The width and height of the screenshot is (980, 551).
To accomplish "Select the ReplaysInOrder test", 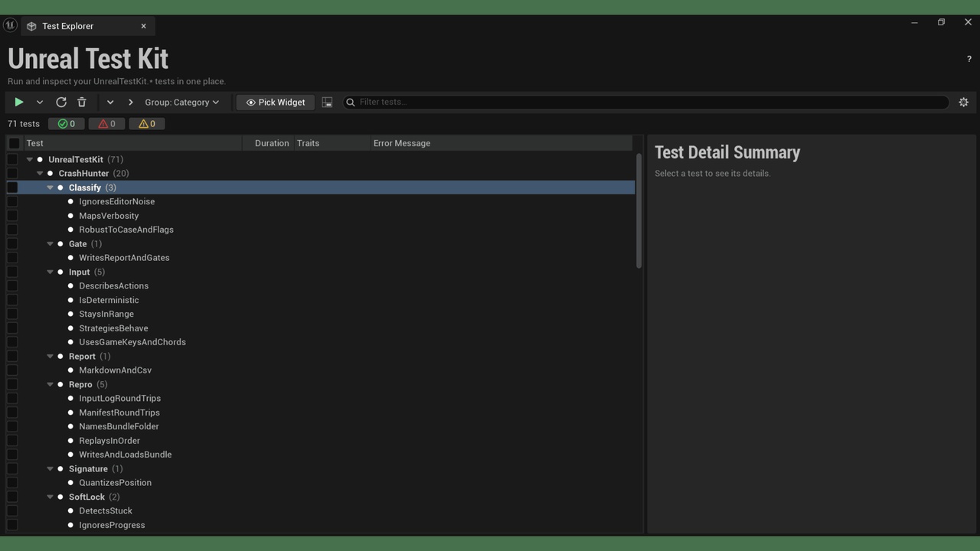I will pyautogui.click(x=109, y=441).
